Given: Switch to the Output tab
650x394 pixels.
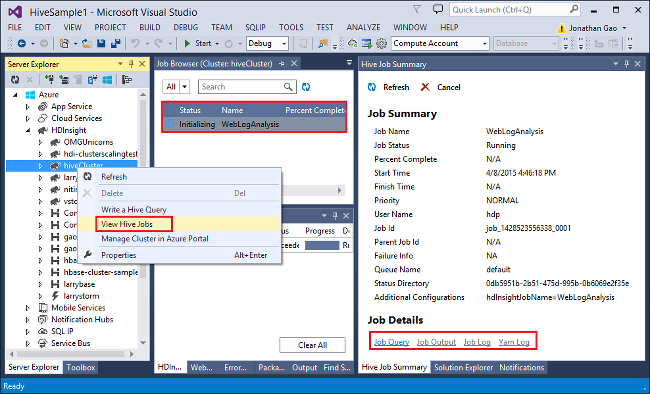Looking at the screenshot, I should (x=304, y=367).
